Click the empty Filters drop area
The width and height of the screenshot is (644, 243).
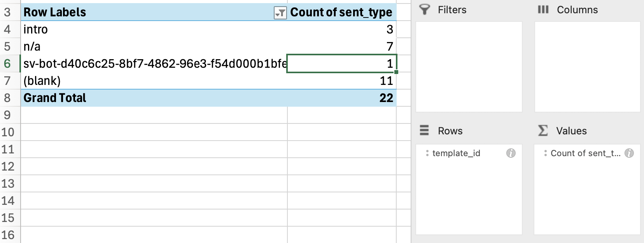pos(469,67)
